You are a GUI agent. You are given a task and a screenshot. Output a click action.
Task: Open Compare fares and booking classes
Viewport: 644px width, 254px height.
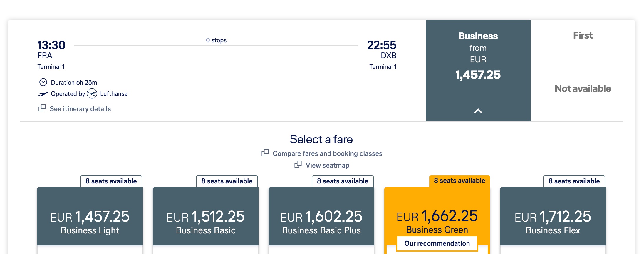[327, 153]
